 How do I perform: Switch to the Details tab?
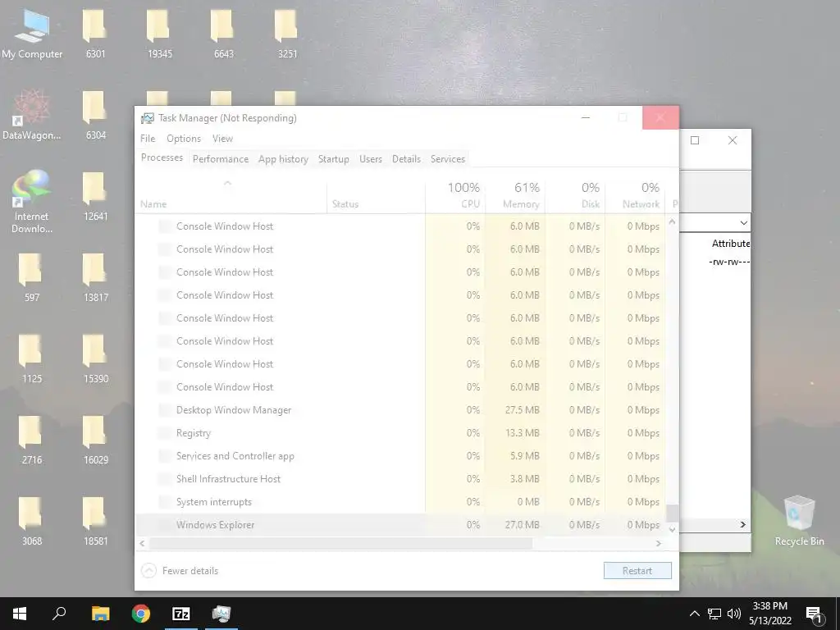[x=406, y=159]
